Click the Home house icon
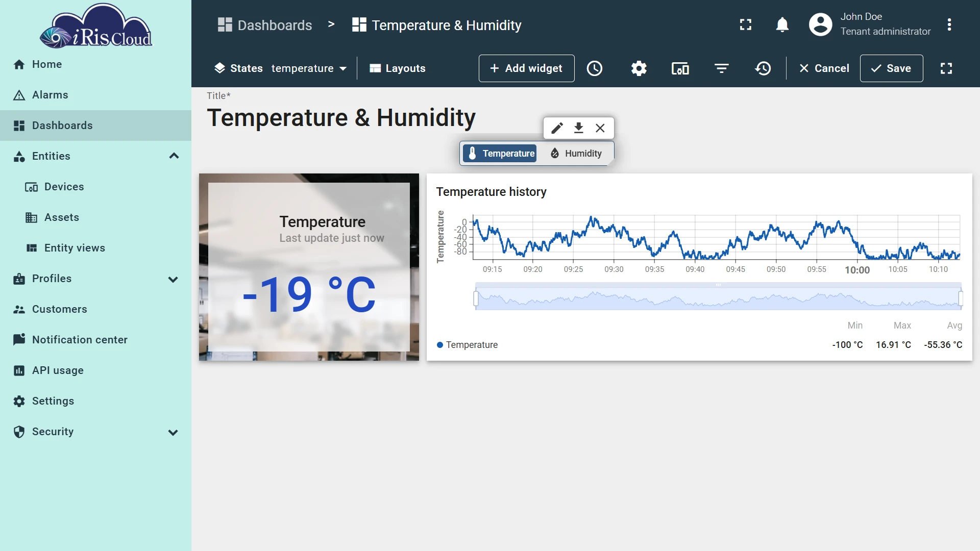 point(19,64)
